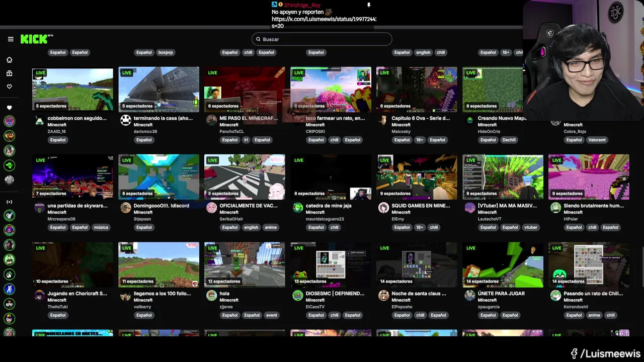Open HideOnCris channel avatar
Viewport: 644px width, 362px height.
[x=470, y=121]
